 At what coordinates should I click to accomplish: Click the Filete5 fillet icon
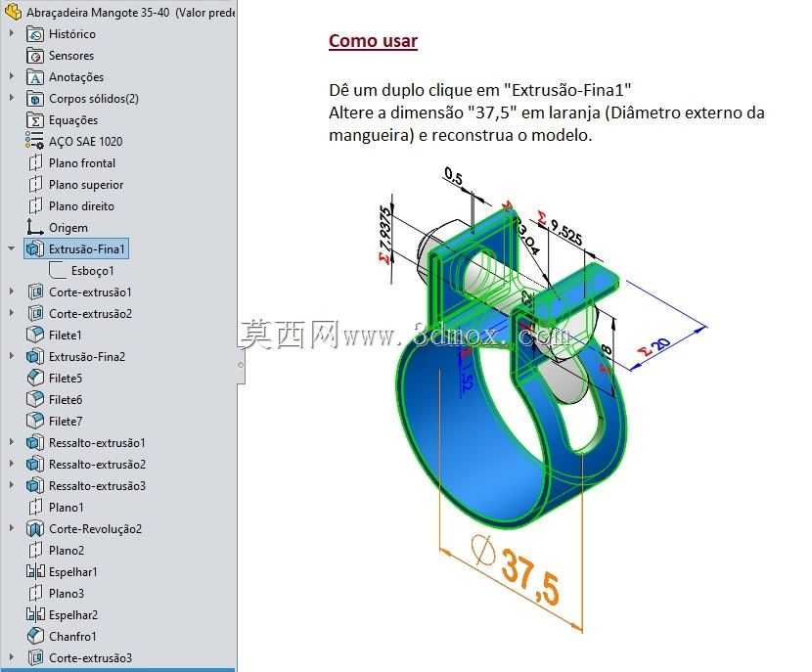pos(34,378)
